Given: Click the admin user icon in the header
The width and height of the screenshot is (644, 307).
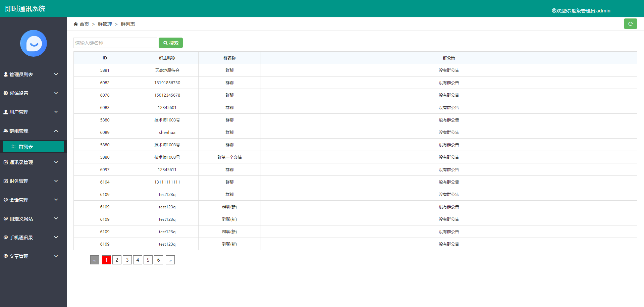Looking at the screenshot, I should tap(553, 10).
